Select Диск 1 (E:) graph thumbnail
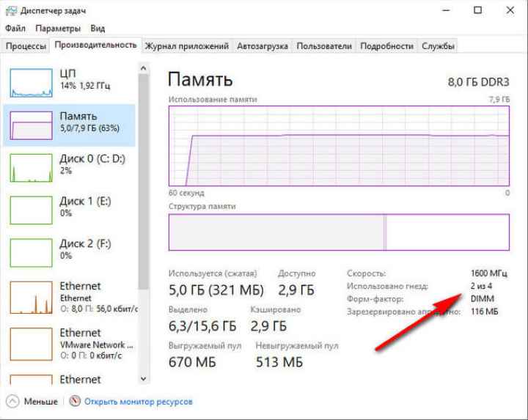This screenshot has height=420, width=528. pos(31,210)
